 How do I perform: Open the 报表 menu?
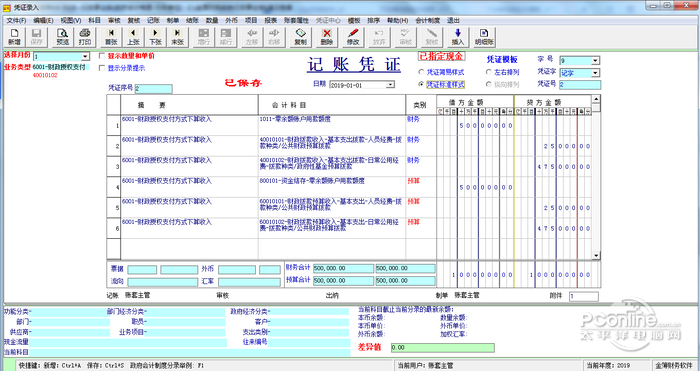tap(271, 21)
